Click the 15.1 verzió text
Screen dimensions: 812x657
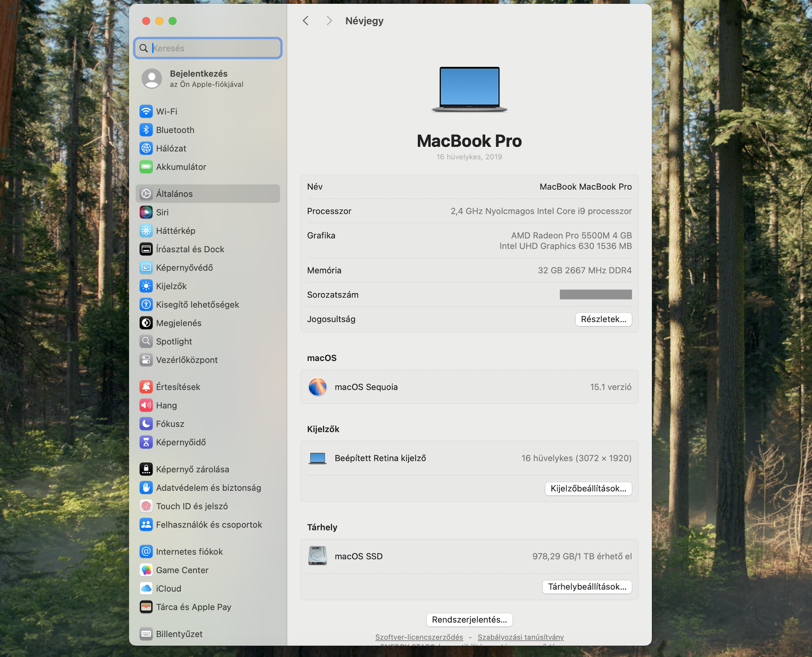point(611,387)
